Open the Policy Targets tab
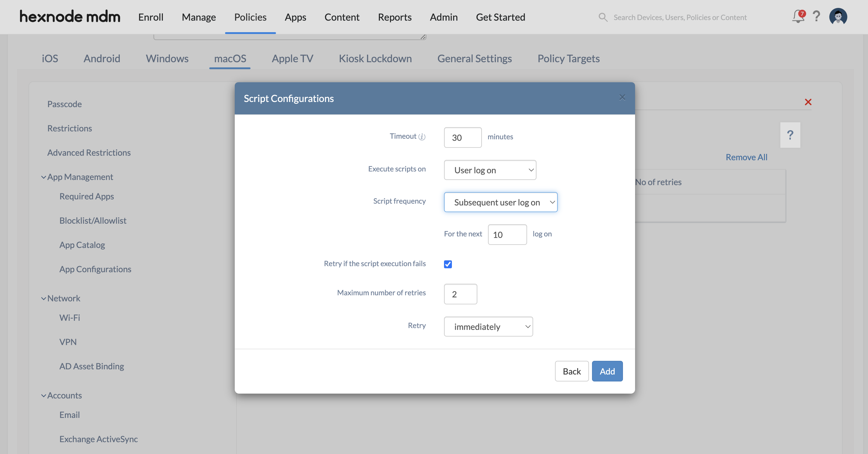The width and height of the screenshot is (868, 454). (x=568, y=58)
